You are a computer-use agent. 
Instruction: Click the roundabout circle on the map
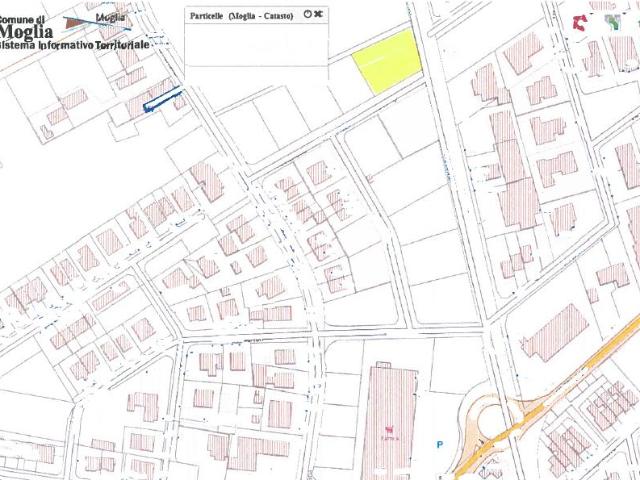coord(495,420)
